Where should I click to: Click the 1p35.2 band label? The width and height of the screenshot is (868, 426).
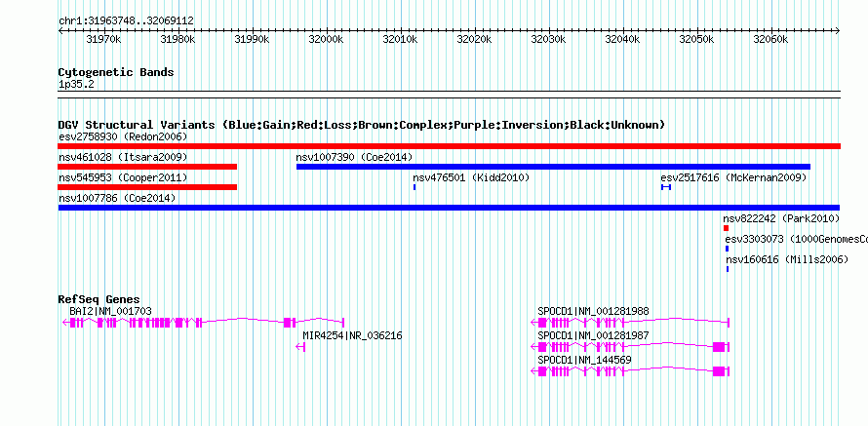coord(76,85)
